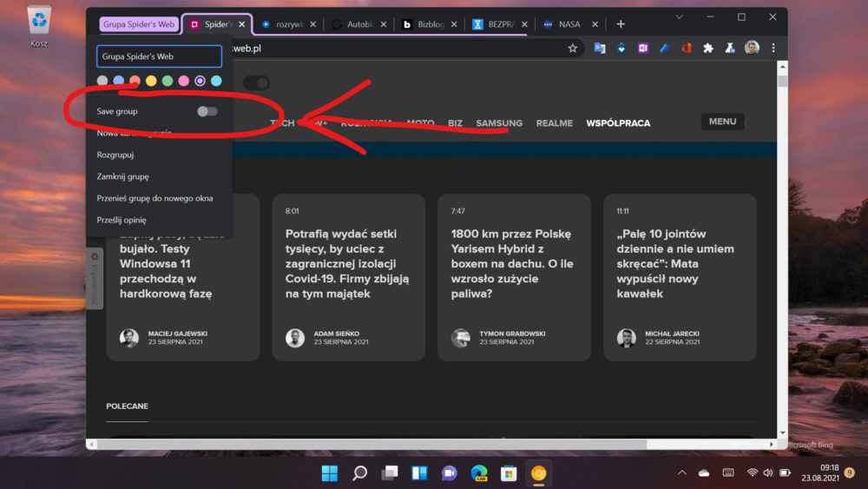Switch to the NASA tab
This screenshot has height=489, width=868.
point(569,24)
